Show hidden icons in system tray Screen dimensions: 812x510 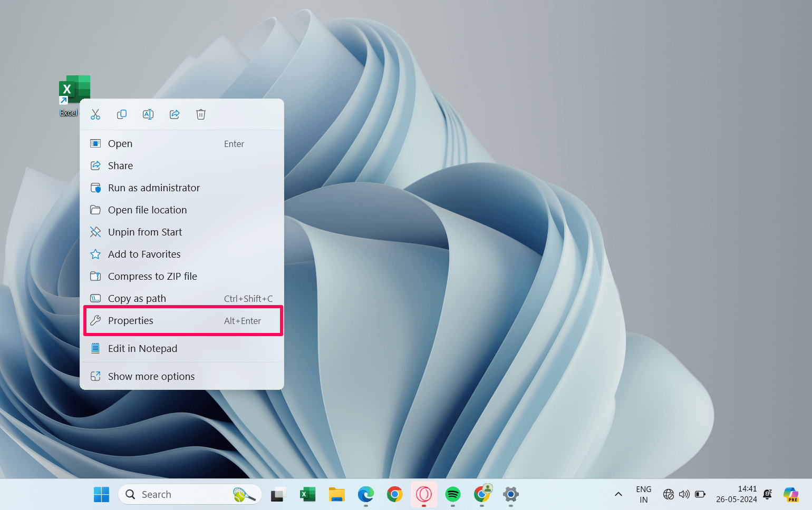coord(618,495)
